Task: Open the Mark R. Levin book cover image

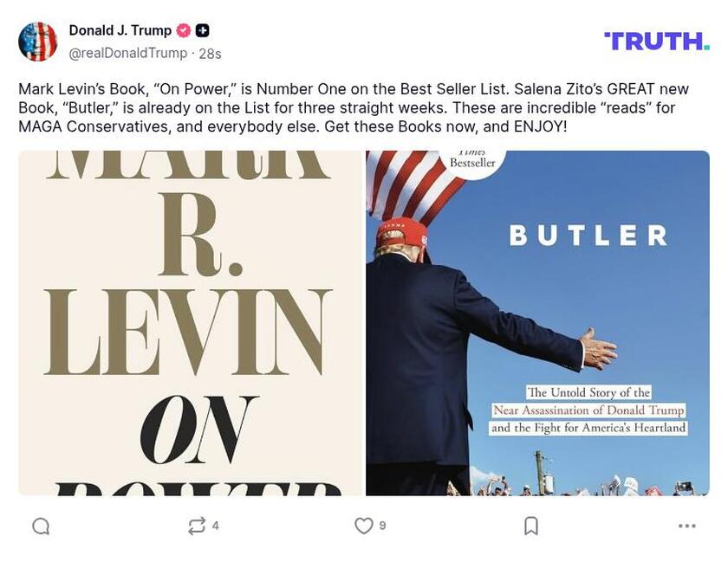Action: tap(190, 323)
